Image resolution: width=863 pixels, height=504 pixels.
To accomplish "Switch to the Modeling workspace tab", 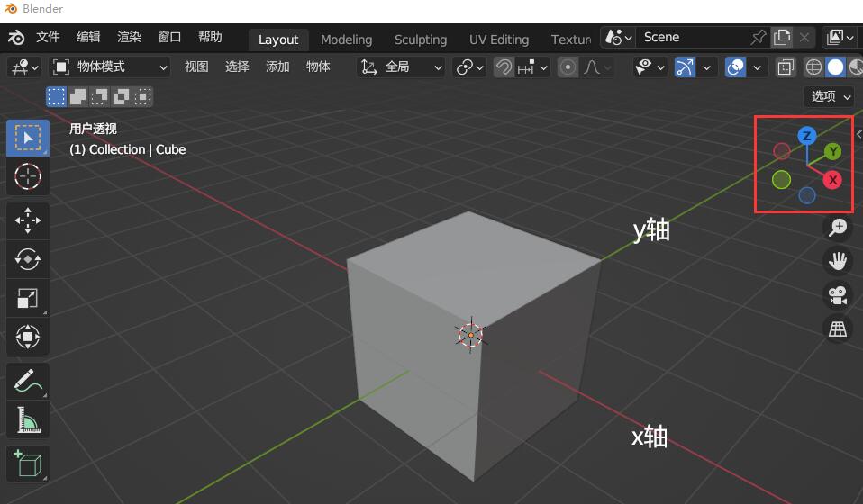I will [x=346, y=40].
